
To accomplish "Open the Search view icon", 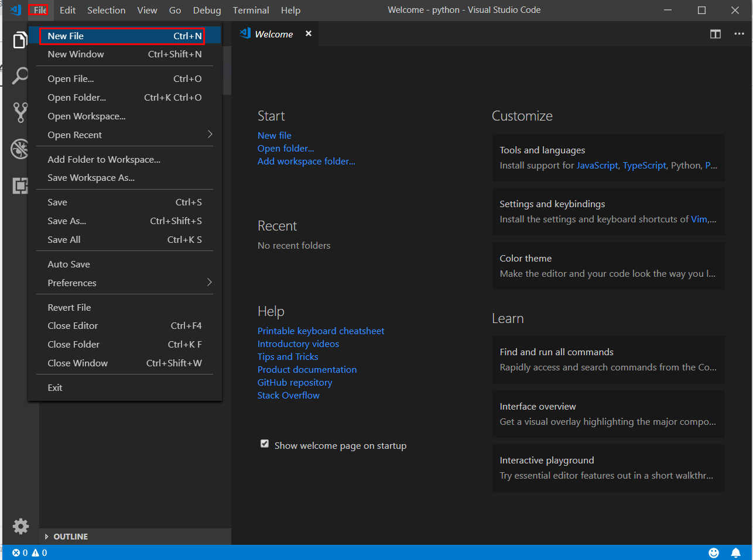I will pos(20,76).
